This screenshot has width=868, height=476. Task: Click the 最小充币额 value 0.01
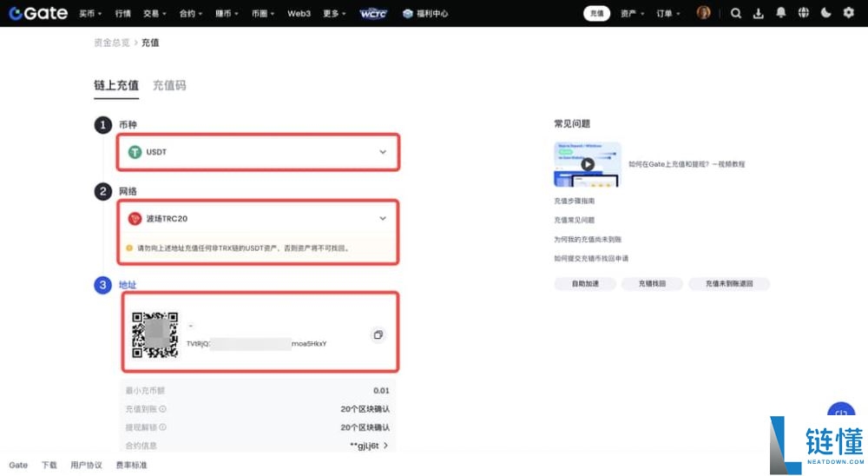(x=381, y=391)
